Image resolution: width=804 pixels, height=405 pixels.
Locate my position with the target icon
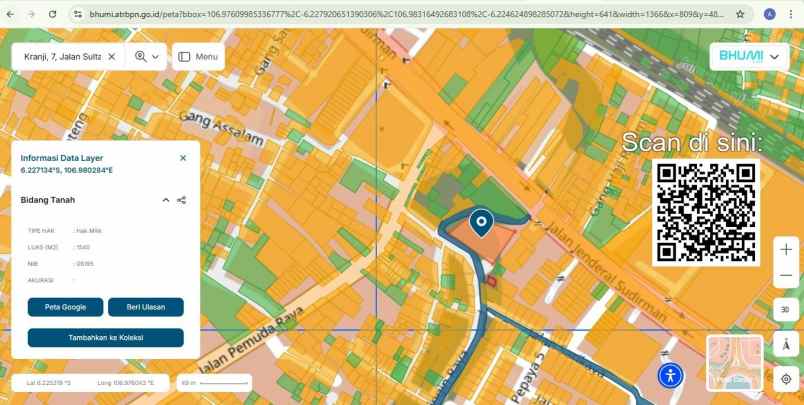click(786, 379)
